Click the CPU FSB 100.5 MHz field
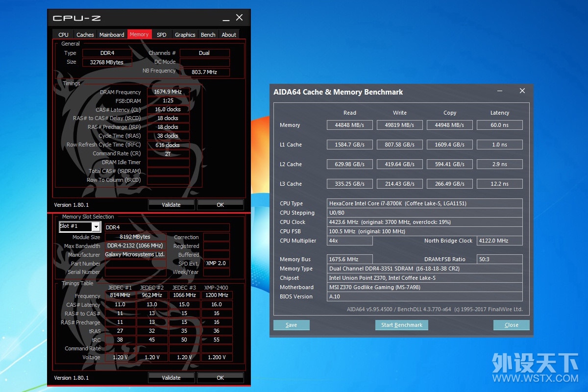The image size is (588, 392). [425, 231]
